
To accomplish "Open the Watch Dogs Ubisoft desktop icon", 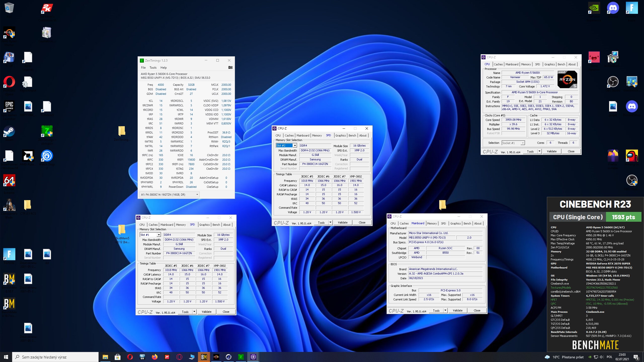I will pyautogui.click(x=47, y=156).
